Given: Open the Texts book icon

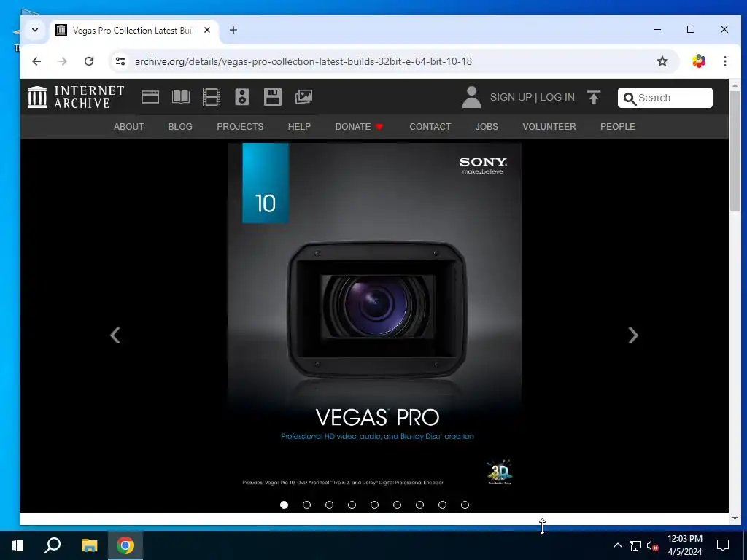Looking at the screenshot, I should [x=181, y=97].
